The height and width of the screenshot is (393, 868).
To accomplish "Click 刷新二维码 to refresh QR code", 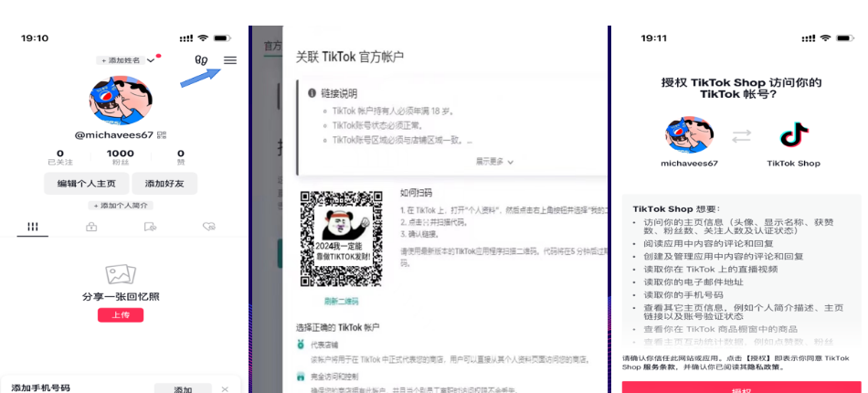I will tap(341, 301).
